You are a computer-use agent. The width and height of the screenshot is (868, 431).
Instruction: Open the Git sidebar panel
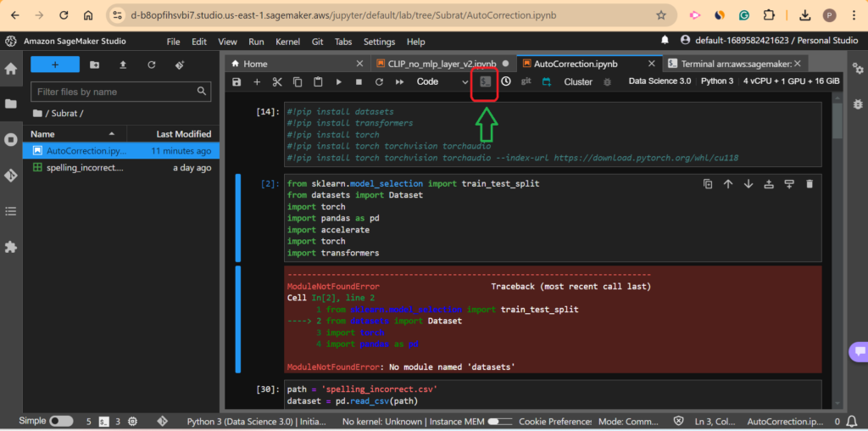[x=11, y=176]
